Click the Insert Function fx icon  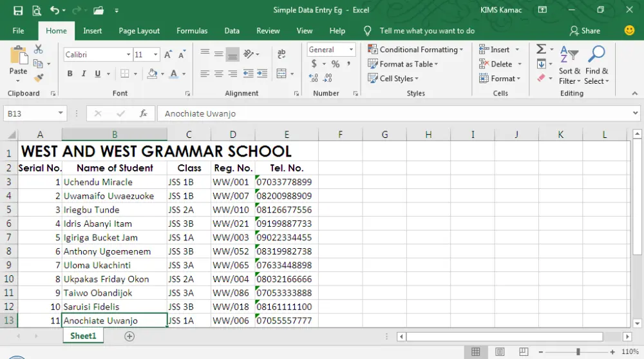click(144, 113)
